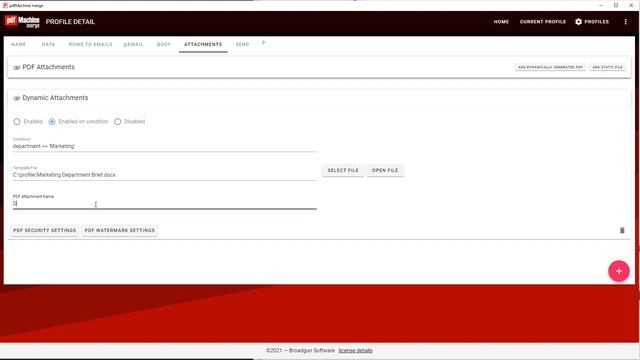Focus the PDF Attachment Name field
Screen dimensions: 640x360
[164, 203]
